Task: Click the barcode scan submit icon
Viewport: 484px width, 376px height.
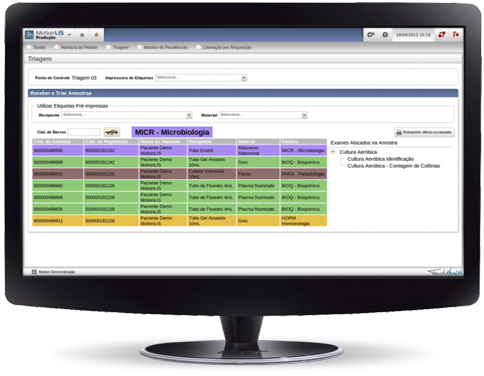Action: point(112,132)
